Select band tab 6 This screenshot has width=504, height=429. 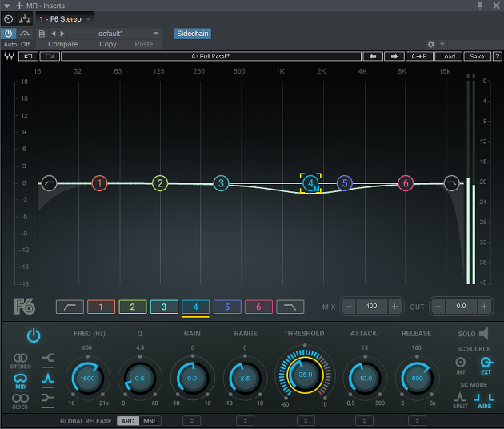(x=258, y=307)
